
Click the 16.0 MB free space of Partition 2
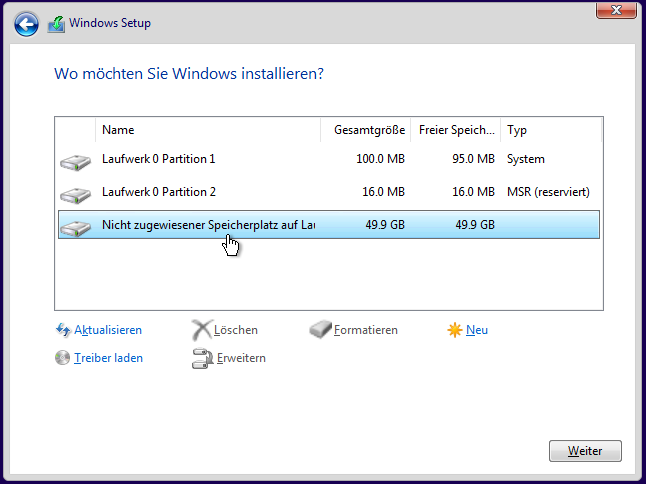[x=473, y=192]
